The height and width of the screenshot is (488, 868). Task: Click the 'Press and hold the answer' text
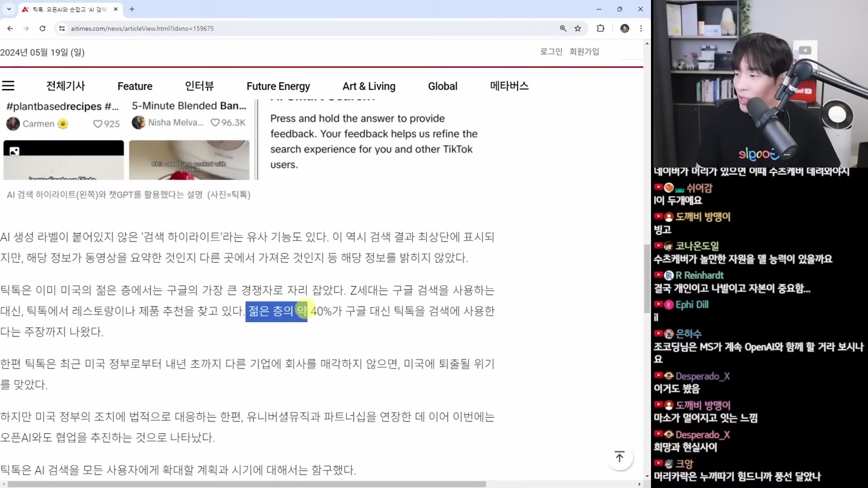[374, 141]
